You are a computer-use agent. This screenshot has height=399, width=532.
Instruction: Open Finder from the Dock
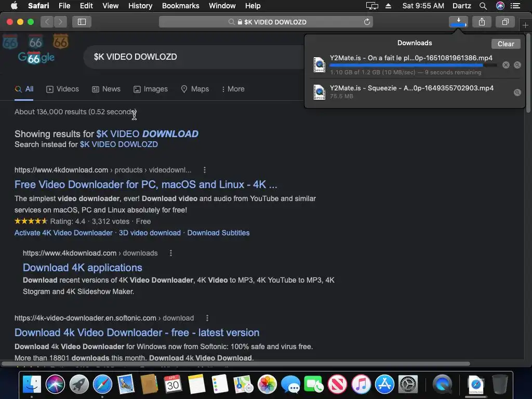pyautogui.click(x=32, y=384)
